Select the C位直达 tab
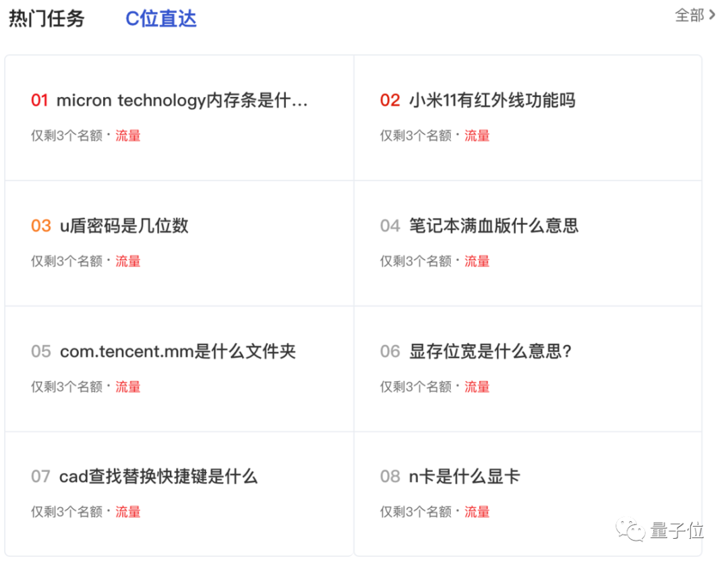The height and width of the screenshot is (563, 728). (160, 18)
